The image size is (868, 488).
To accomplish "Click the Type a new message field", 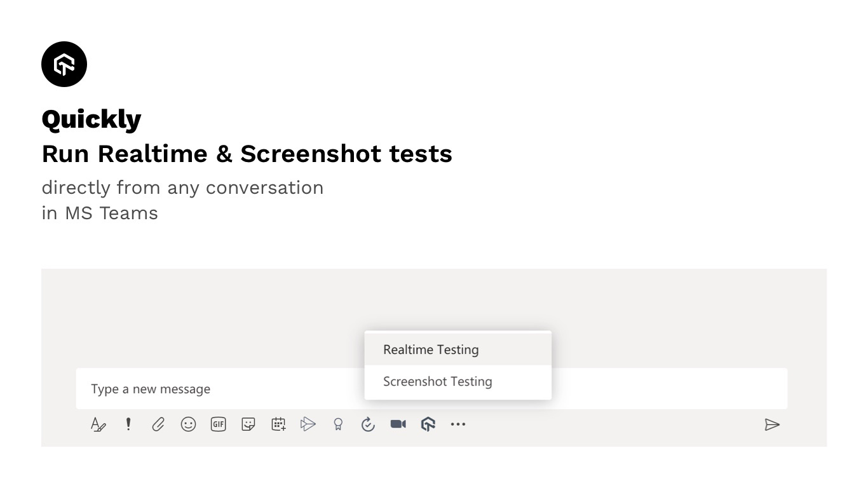I will pyautogui.click(x=216, y=389).
